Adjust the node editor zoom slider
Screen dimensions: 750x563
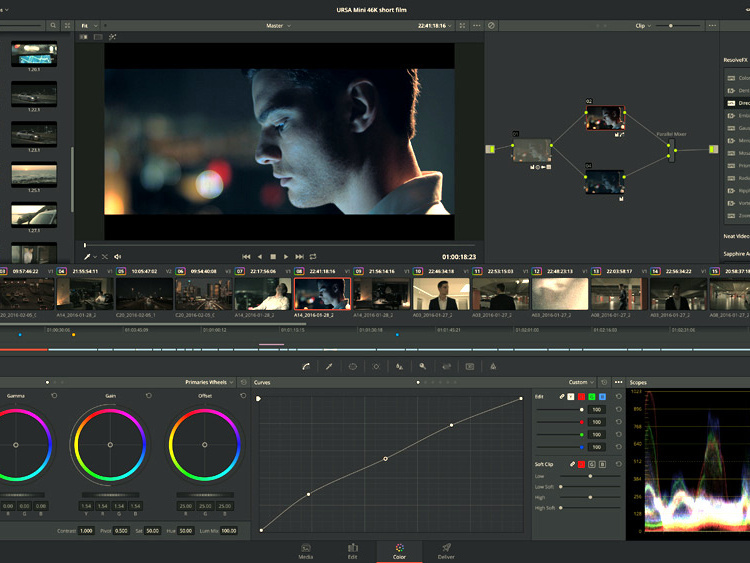tap(678, 25)
